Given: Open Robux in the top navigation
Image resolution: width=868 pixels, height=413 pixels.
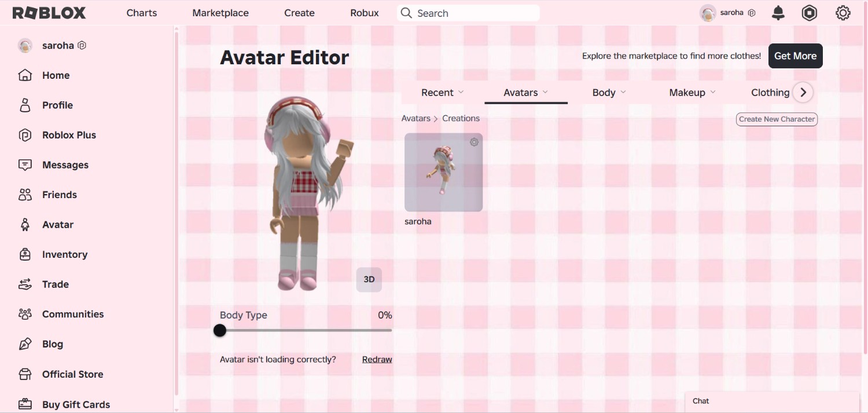Looking at the screenshot, I should (365, 13).
